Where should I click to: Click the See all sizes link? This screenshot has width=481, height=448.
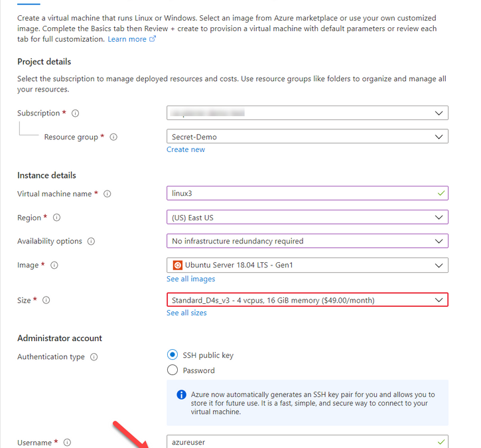tap(186, 313)
